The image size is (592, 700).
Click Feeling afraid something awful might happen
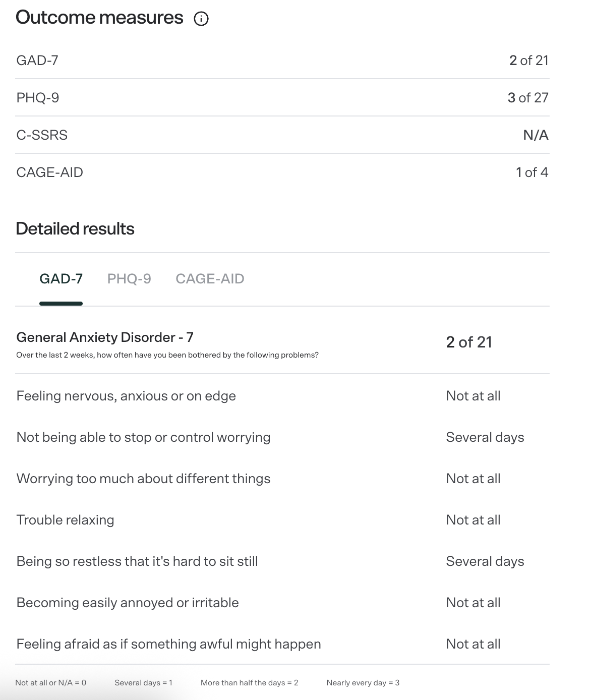168,644
